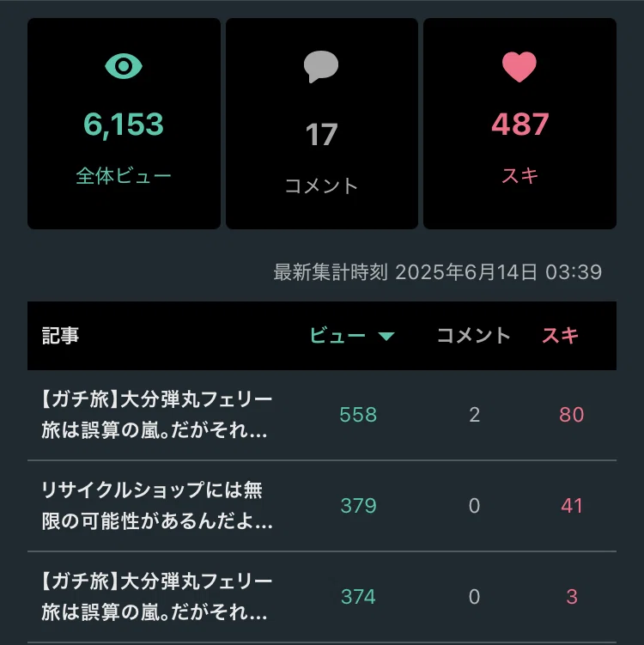The width and height of the screenshot is (644, 645).
Task: Click the green eye views icon
Action: coord(124,66)
